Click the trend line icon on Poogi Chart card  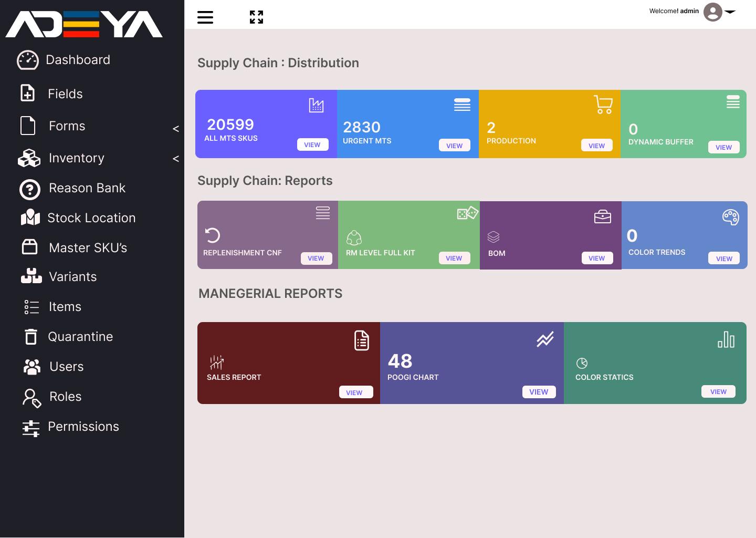click(x=545, y=339)
